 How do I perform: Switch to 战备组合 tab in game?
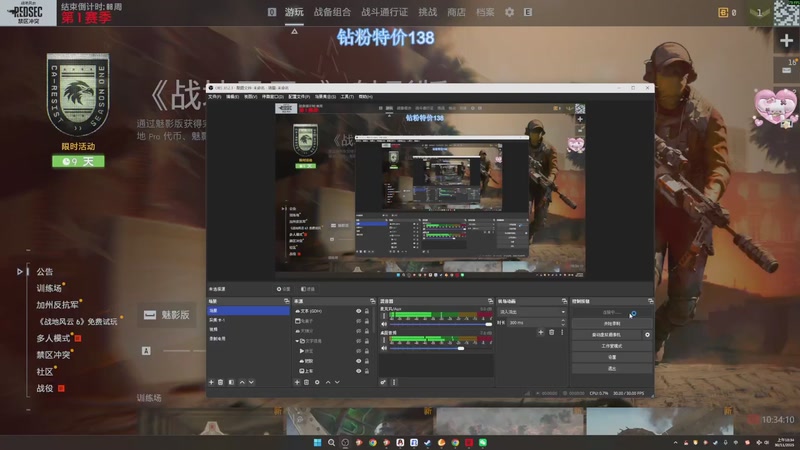click(x=332, y=12)
